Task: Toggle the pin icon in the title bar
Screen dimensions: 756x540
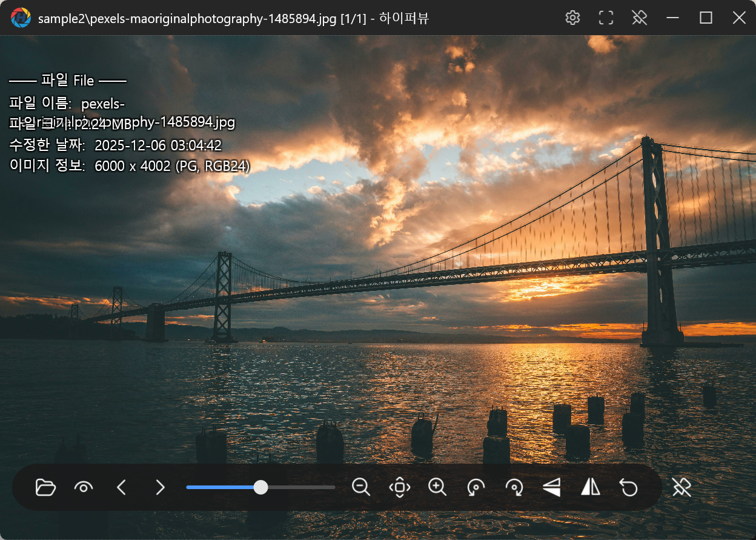Action: click(639, 18)
